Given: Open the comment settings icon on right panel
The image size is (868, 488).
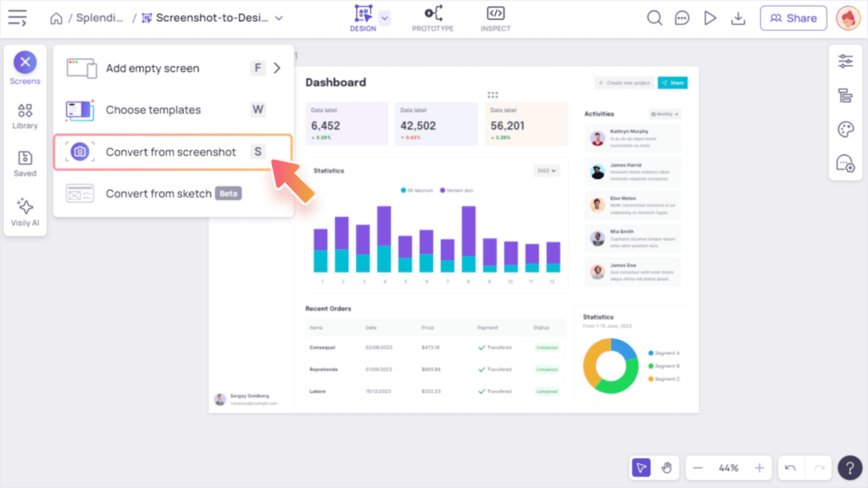Looking at the screenshot, I should coord(845,164).
